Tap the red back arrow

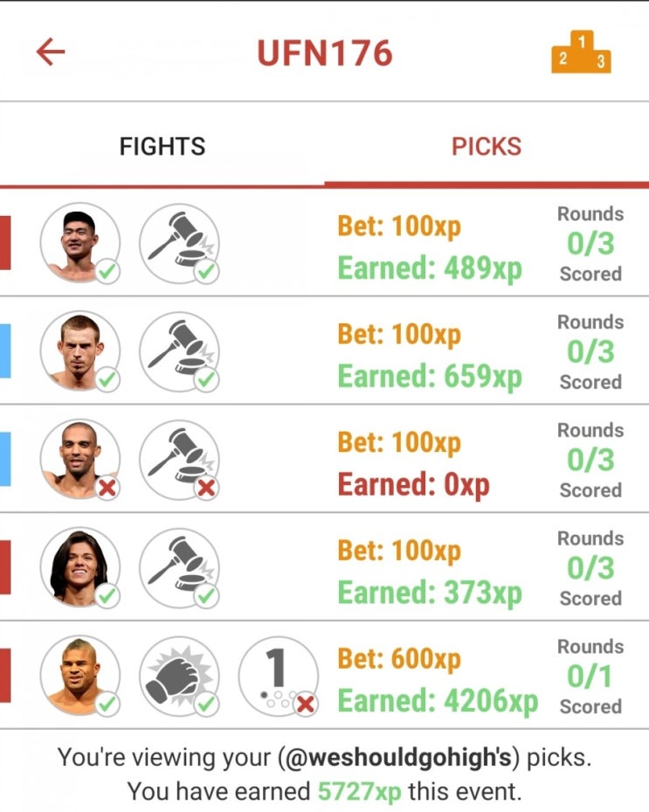tap(51, 52)
